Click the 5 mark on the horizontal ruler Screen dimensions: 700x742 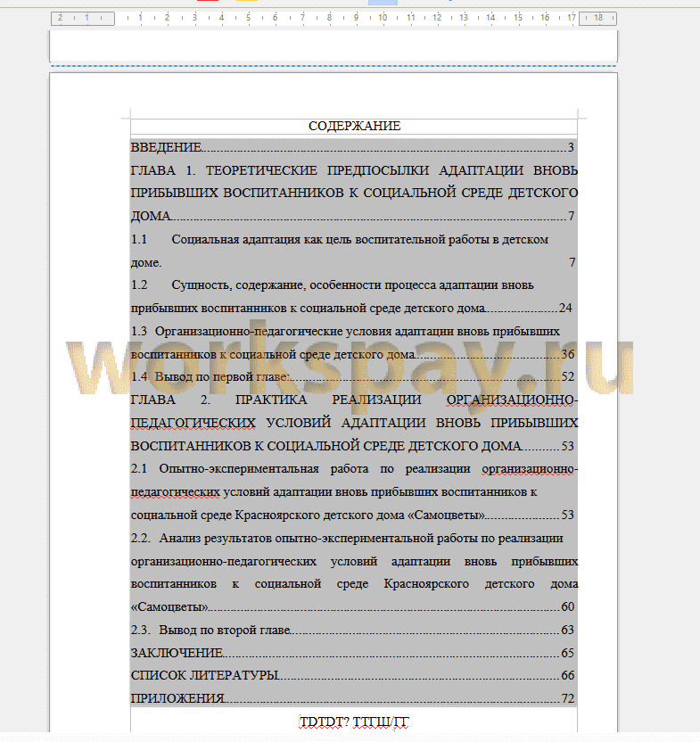tap(248, 18)
